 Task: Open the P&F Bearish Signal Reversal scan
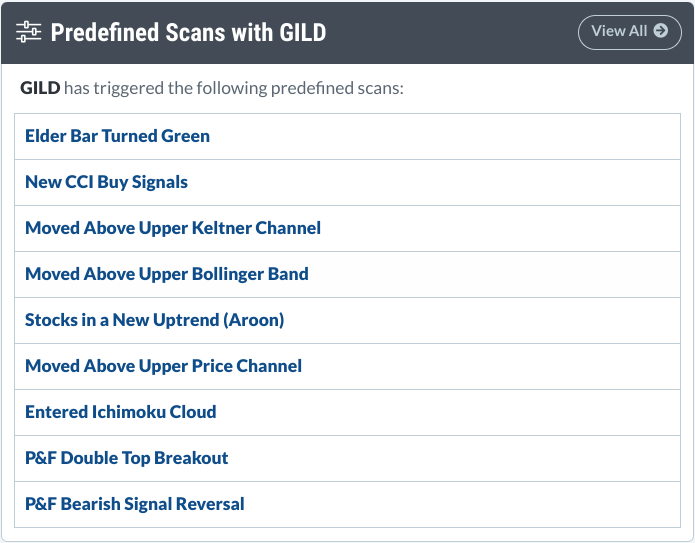(x=135, y=504)
